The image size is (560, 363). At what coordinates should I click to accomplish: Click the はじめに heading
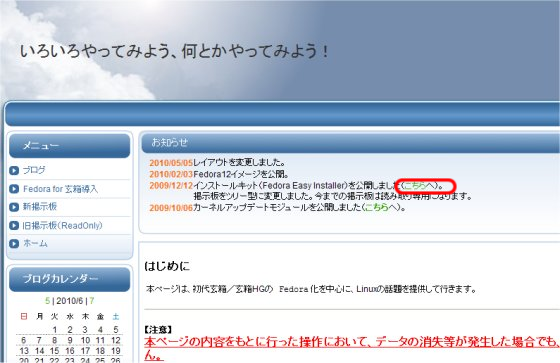click(167, 266)
